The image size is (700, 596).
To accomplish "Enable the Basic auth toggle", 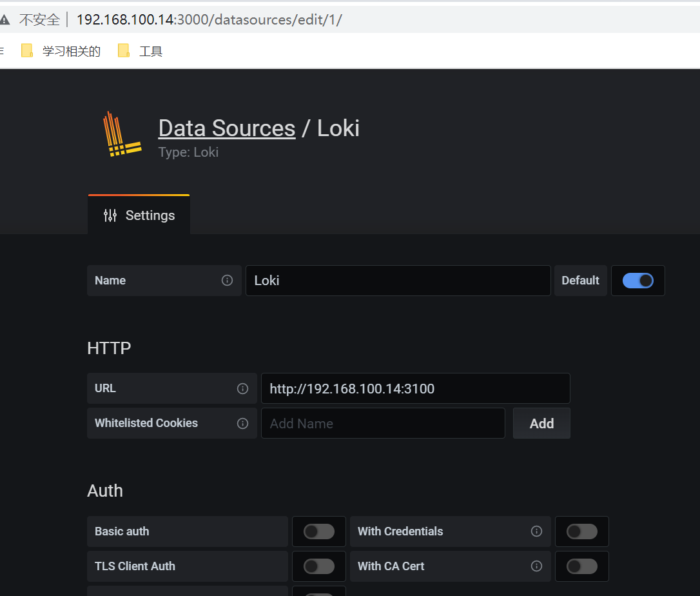I will pos(319,531).
